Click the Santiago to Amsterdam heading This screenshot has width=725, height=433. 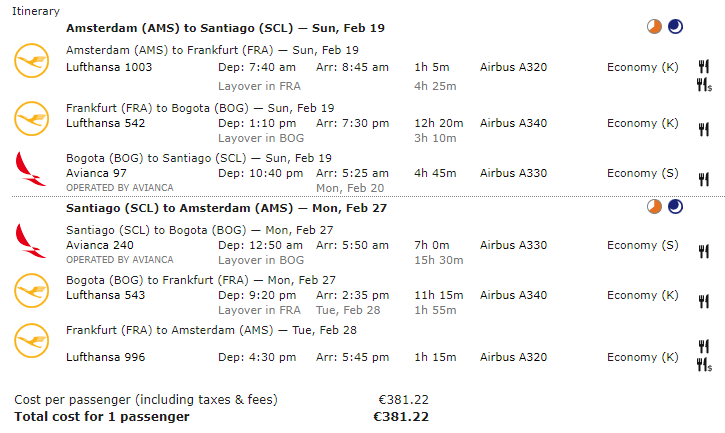click(x=226, y=208)
